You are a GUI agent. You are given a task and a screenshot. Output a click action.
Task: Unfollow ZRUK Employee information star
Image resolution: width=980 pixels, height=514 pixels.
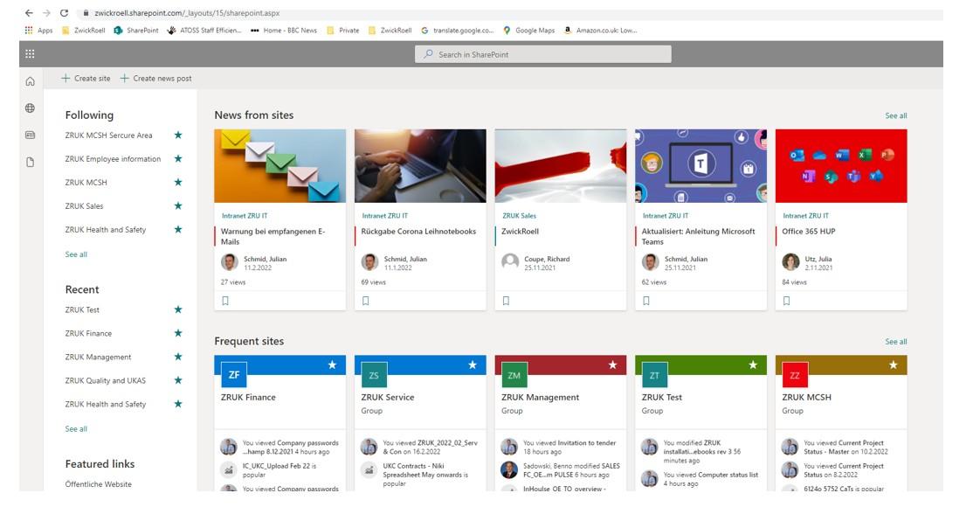coord(178,159)
